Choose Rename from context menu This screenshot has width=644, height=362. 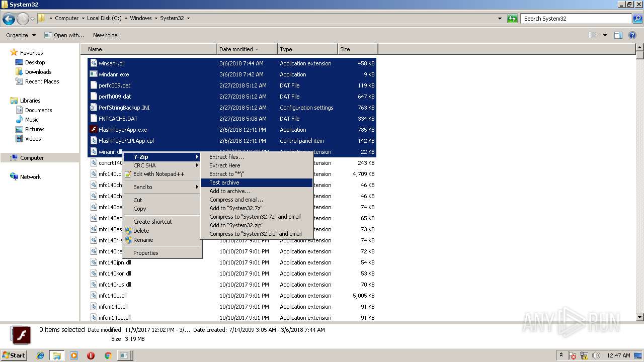click(x=163, y=240)
